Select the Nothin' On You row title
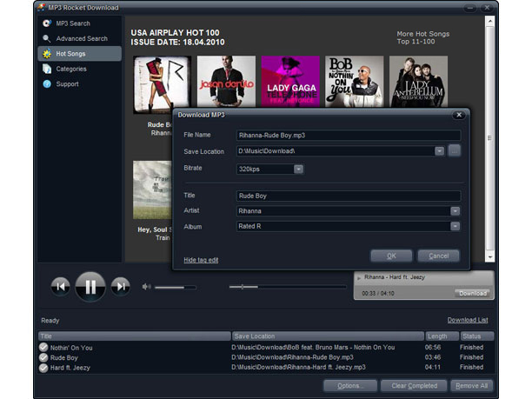The height and width of the screenshot is (399, 532). [x=71, y=348]
